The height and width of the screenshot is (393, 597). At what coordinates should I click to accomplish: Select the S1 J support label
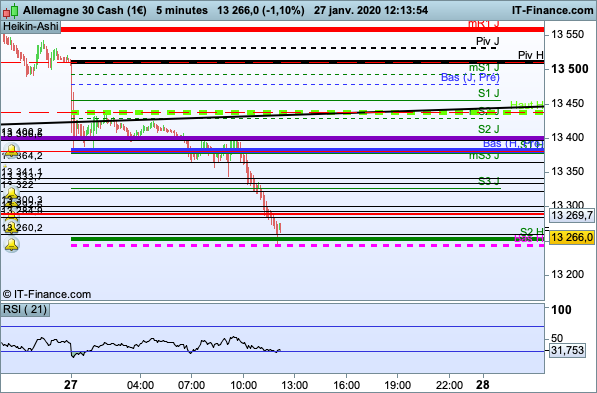(489, 93)
